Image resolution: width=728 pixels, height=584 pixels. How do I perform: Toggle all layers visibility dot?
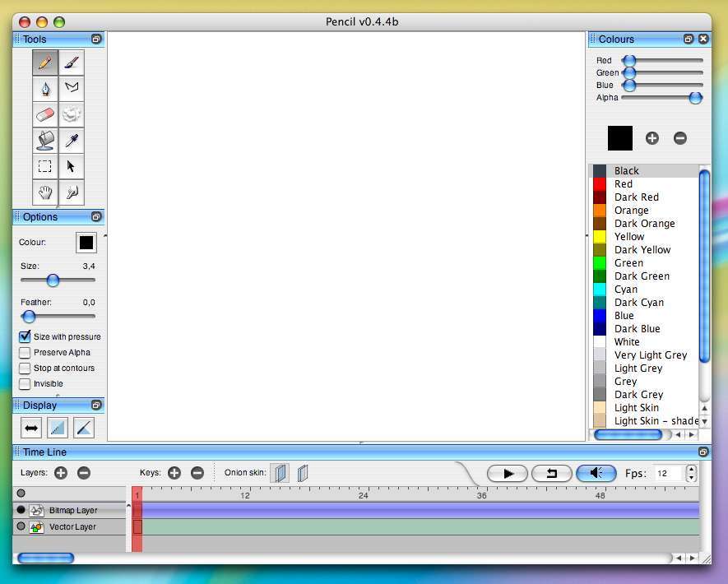click(21, 493)
